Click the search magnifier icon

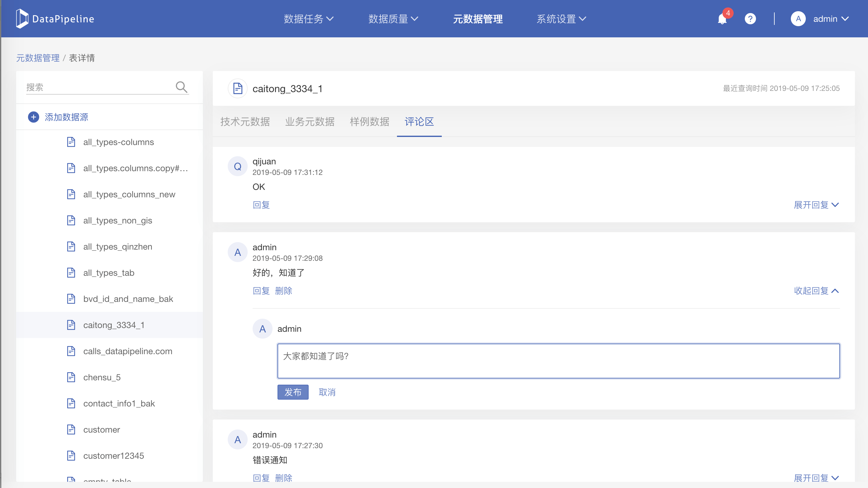(x=181, y=87)
